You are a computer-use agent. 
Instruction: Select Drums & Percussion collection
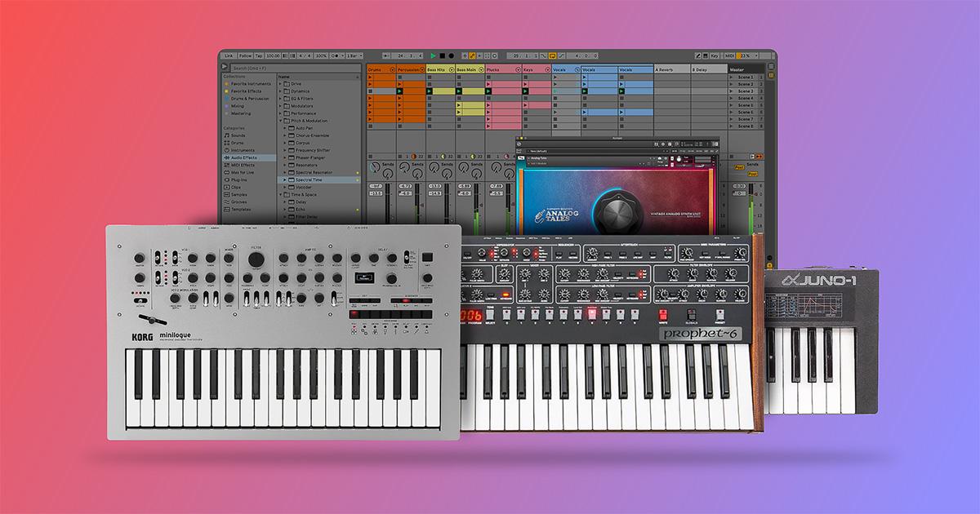248,99
